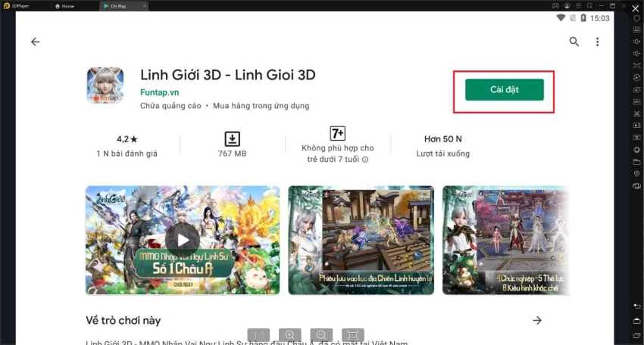Select the CH Play tab
Image resolution: width=644 pixels, height=345 pixels.
click(x=118, y=6)
